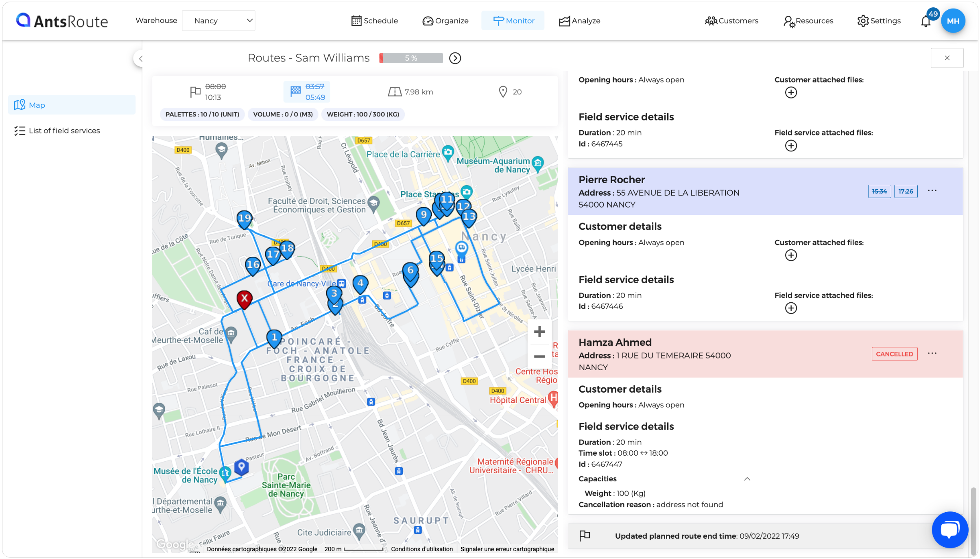This screenshot has width=980, height=559.
Task: Click map marker number 13
Action: pos(469,218)
